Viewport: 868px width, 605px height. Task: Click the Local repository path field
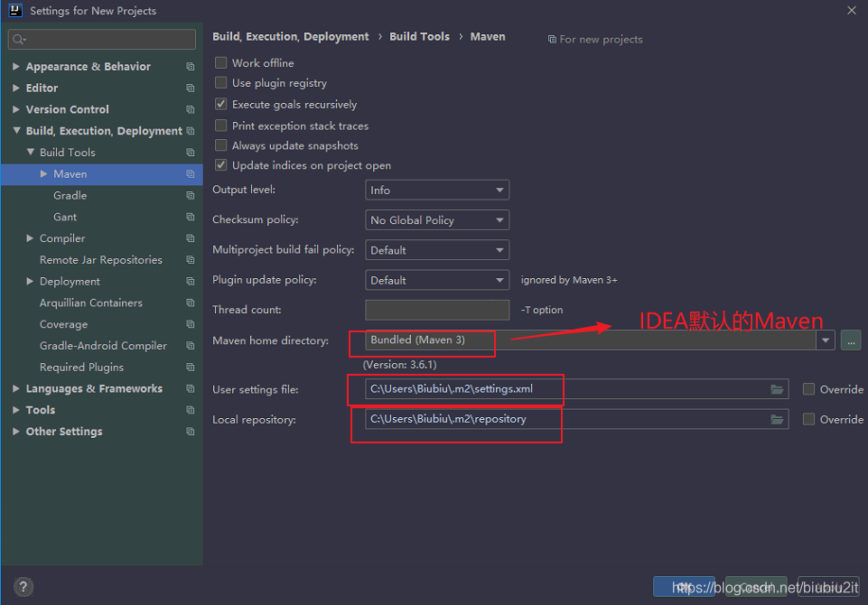coord(576,419)
